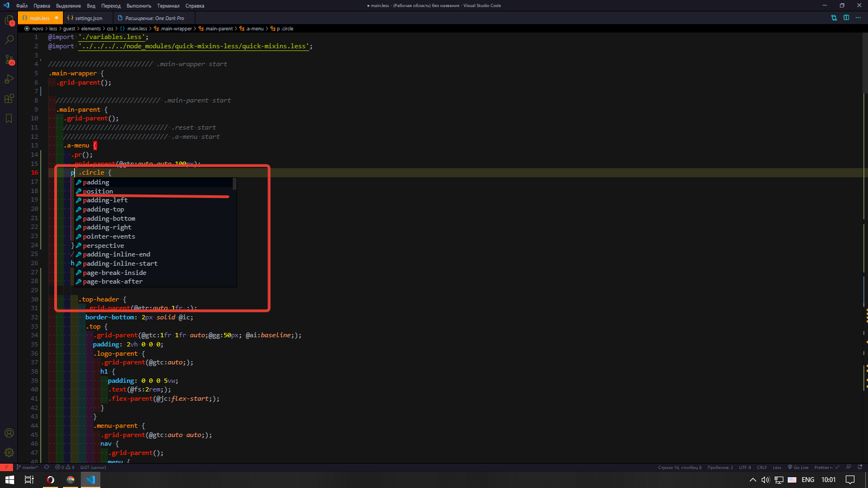Open the Файл menu

point(22,5)
